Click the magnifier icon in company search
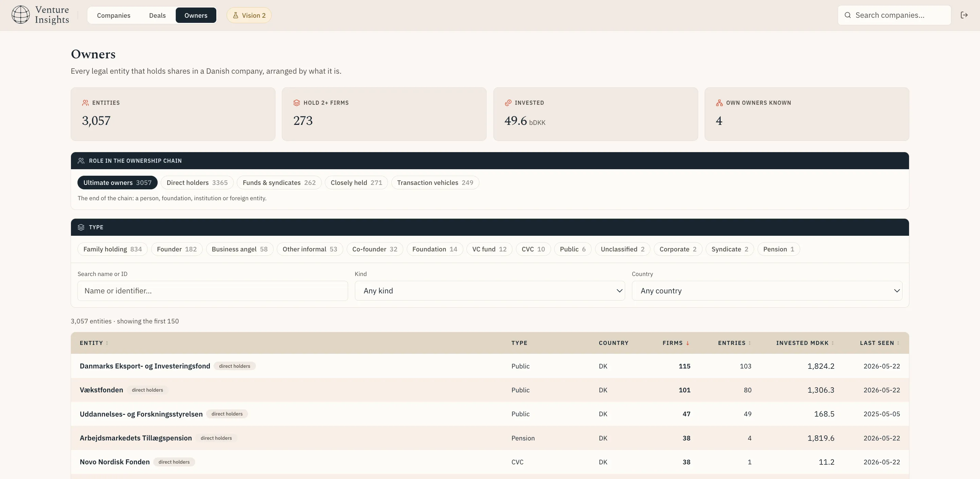980x479 pixels. 848,15
